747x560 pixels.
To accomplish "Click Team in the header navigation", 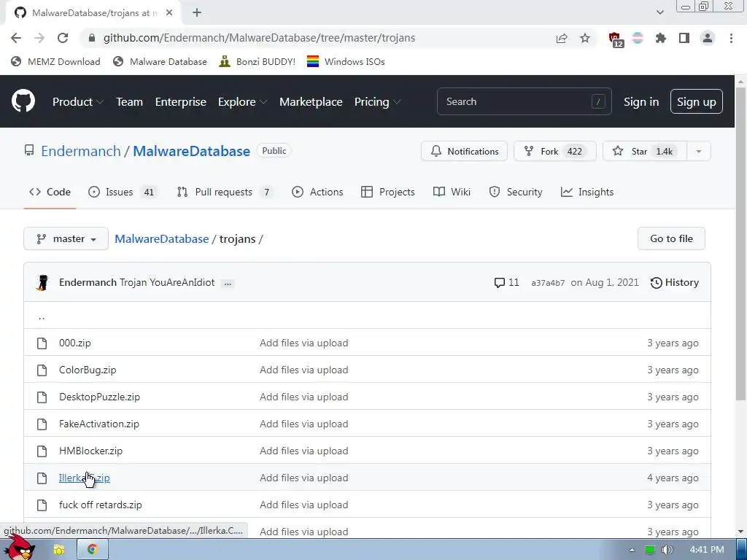I will click(130, 102).
